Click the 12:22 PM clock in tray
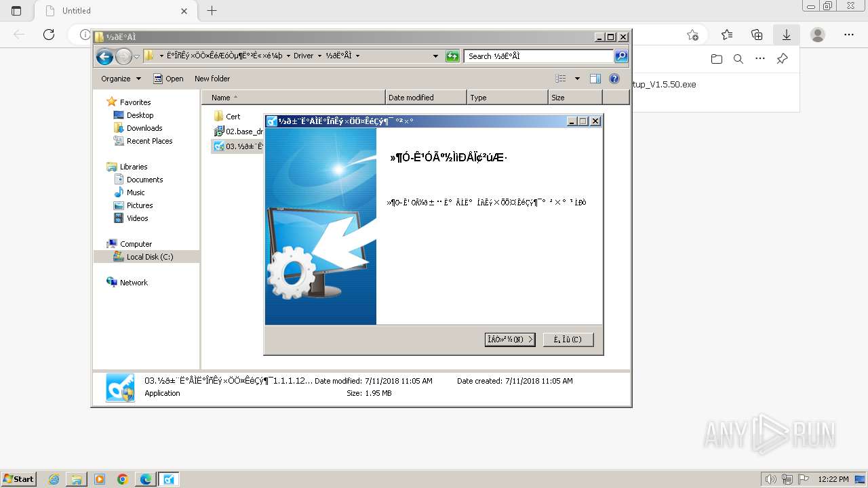The height and width of the screenshot is (488, 868). (x=833, y=479)
